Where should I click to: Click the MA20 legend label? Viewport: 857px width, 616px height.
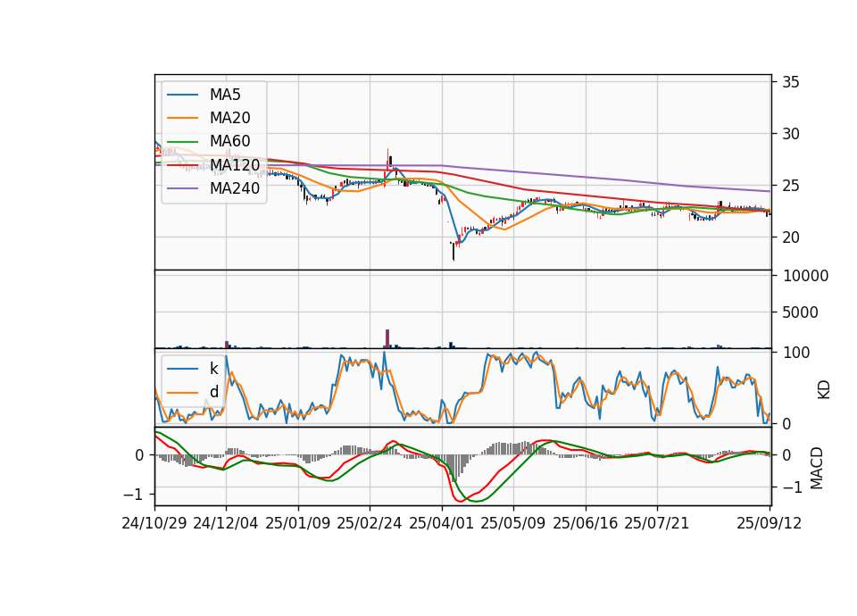[229, 118]
